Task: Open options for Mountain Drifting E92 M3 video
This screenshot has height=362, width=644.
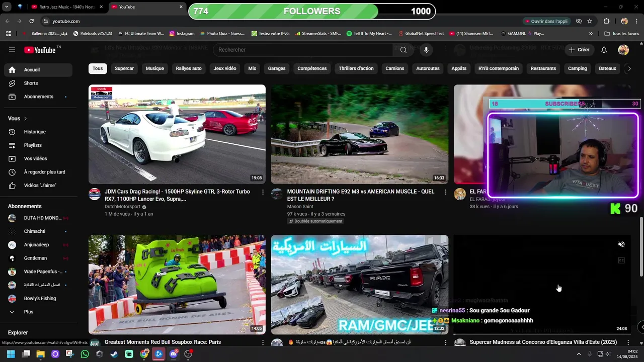Action: coord(445,192)
